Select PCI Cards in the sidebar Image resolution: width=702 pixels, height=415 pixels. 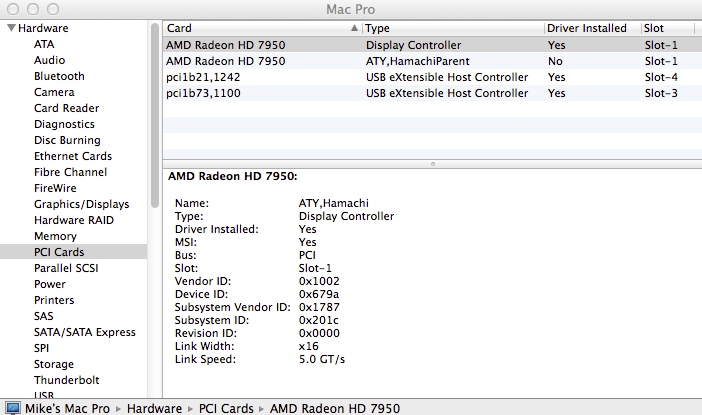click(x=73, y=252)
